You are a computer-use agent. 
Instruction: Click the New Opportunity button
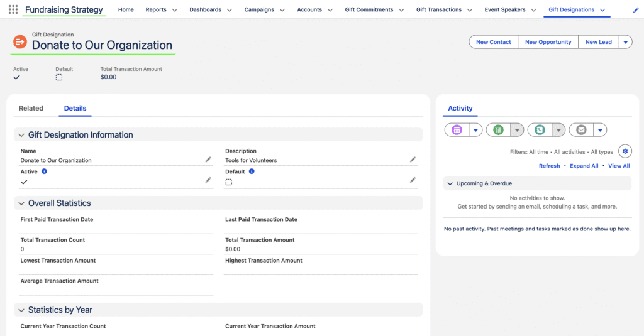[x=548, y=42]
